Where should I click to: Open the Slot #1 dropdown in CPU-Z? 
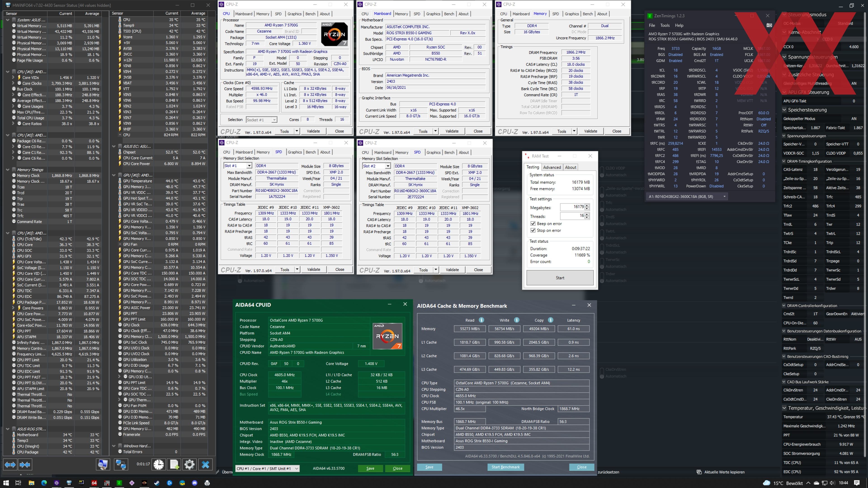(x=249, y=166)
